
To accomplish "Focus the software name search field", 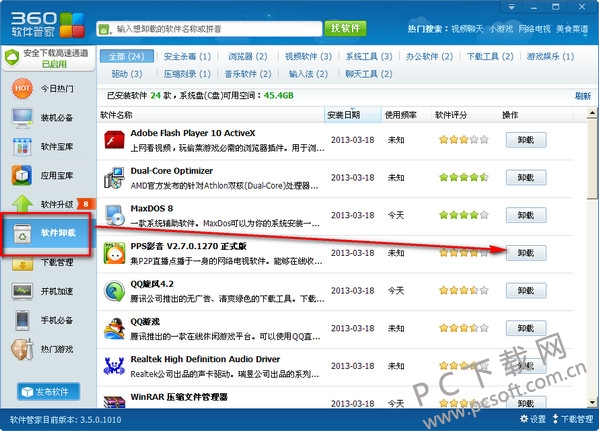I will pos(209,29).
